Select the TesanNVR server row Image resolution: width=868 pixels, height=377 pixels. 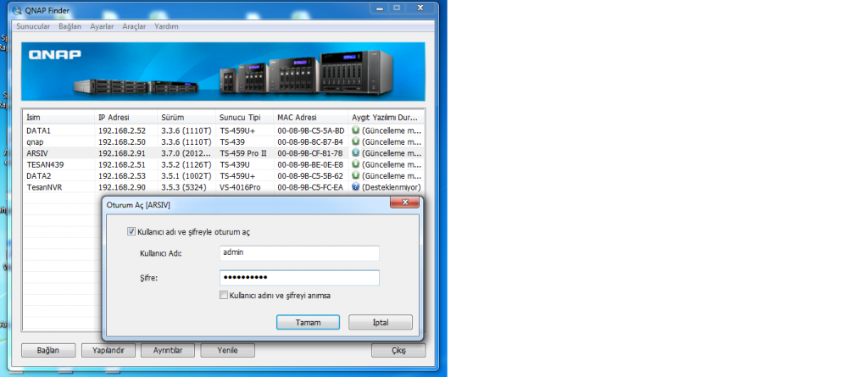coord(224,187)
